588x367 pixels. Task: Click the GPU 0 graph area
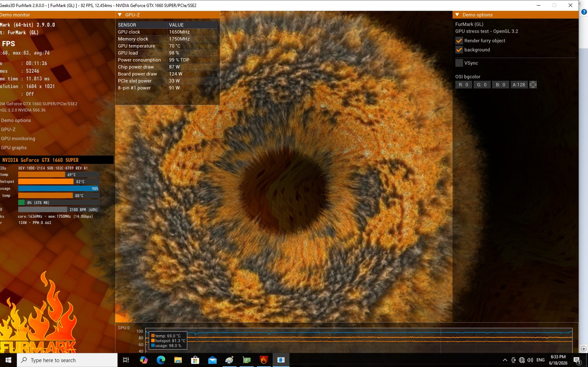pyautogui.click(x=359, y=340)
